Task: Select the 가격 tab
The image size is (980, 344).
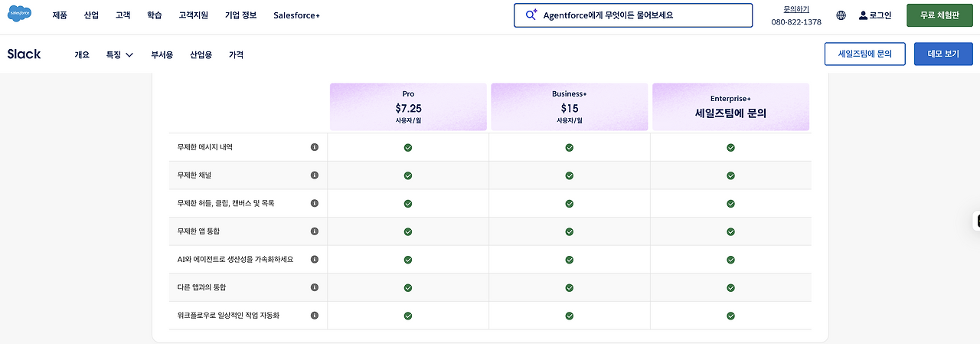Action: coord(236,54)
